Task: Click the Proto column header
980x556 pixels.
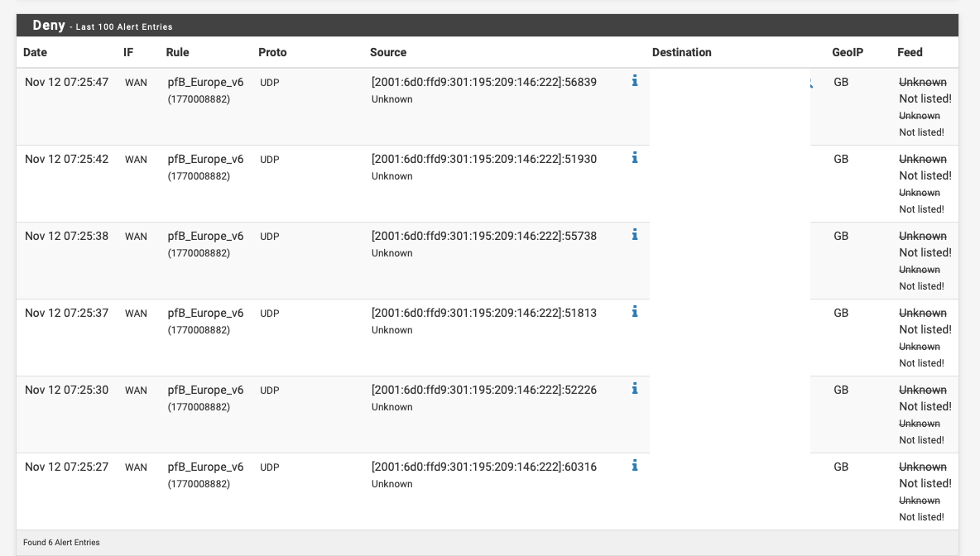Action: point(272,52)
